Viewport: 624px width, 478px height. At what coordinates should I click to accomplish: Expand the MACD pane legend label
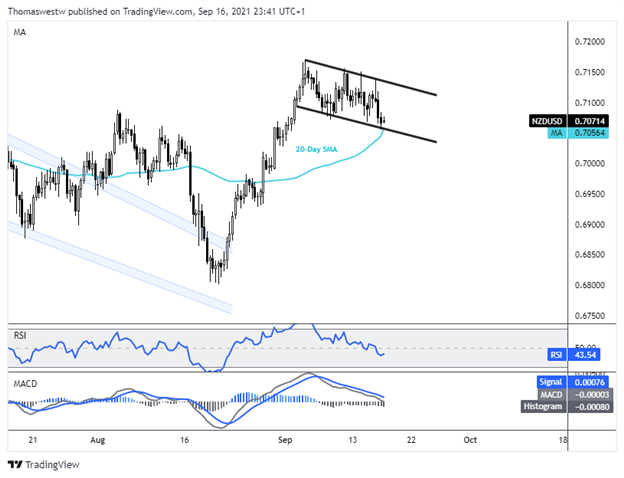tap(25, 383)
